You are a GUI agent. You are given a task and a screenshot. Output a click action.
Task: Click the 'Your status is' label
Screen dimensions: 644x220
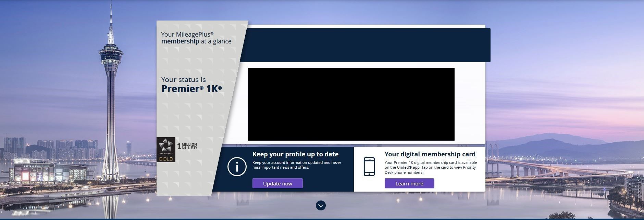point(184,80)
